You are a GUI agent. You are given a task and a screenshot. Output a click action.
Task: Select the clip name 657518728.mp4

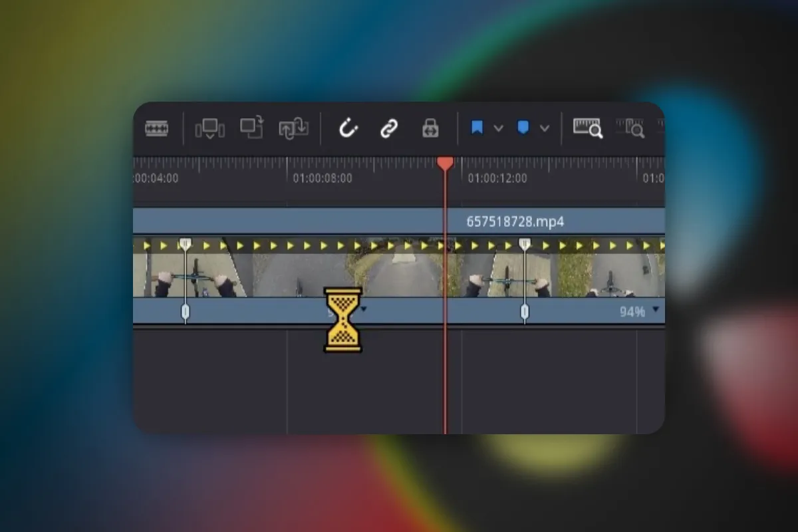[515, 221]
